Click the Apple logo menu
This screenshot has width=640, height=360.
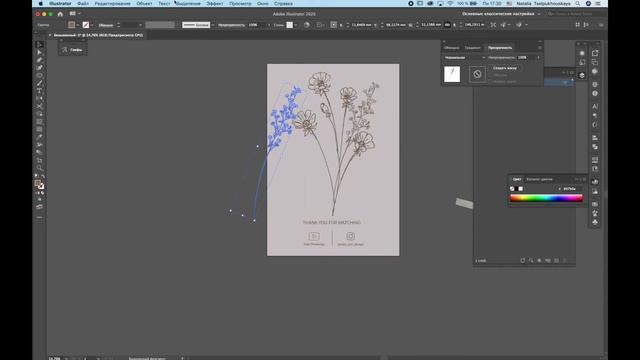point(40,3)
